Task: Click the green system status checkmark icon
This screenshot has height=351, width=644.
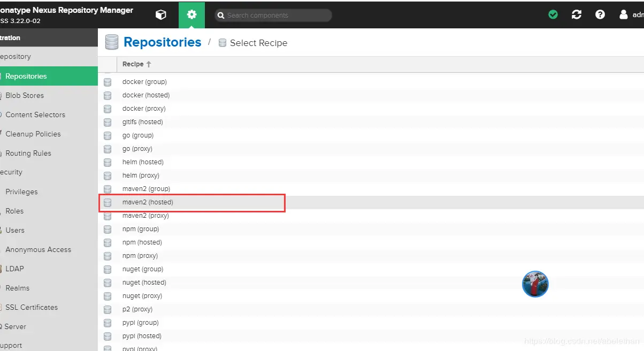Action: (x=553, y=15)
